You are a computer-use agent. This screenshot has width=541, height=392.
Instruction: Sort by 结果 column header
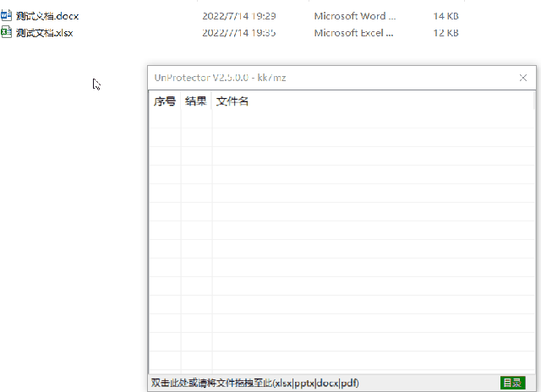(x=195, y=101)
